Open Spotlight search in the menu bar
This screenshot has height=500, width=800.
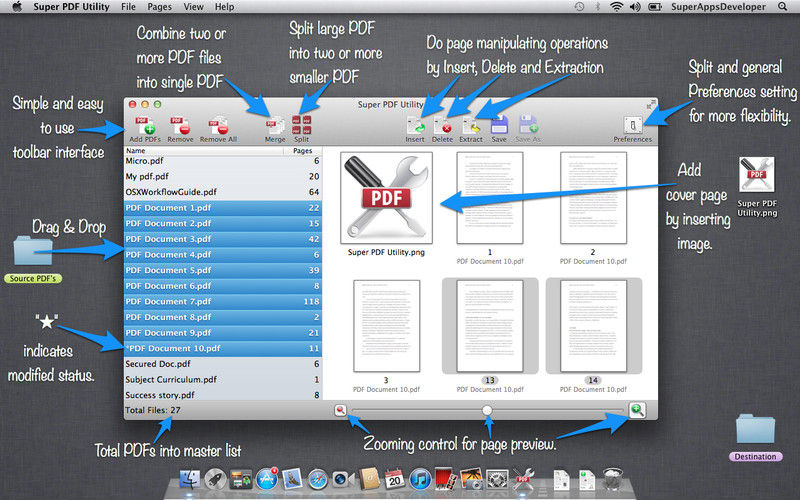point(782,7)
